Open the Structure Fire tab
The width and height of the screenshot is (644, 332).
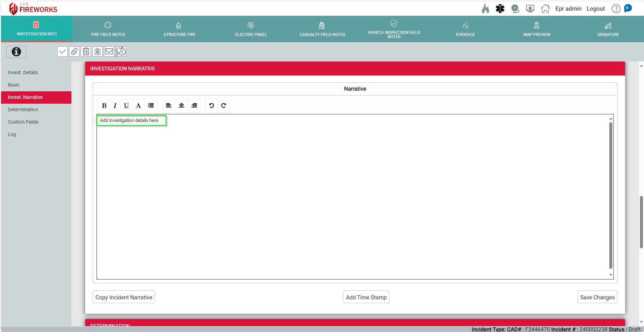179,29
